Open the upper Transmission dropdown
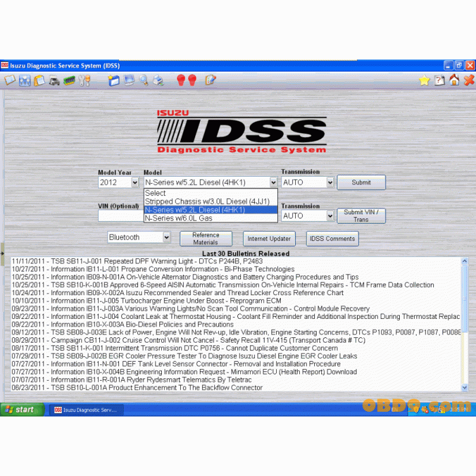 pos(330,183)
